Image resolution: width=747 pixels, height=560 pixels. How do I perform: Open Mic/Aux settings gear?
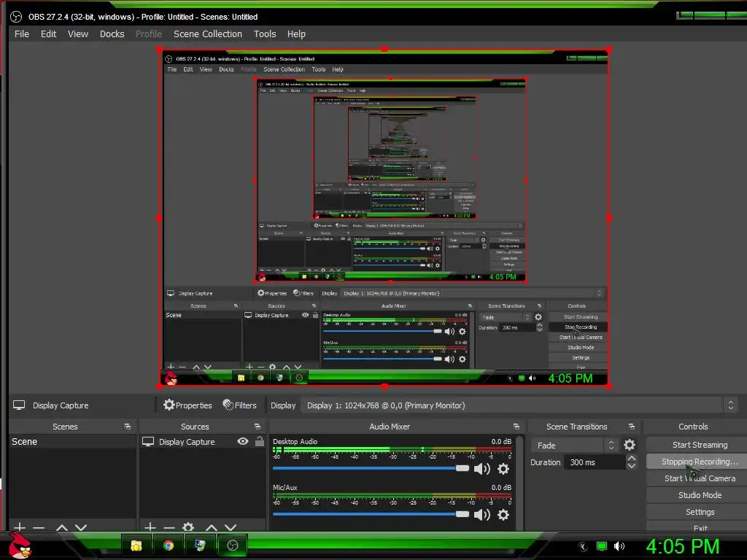[x=503, y=514]
